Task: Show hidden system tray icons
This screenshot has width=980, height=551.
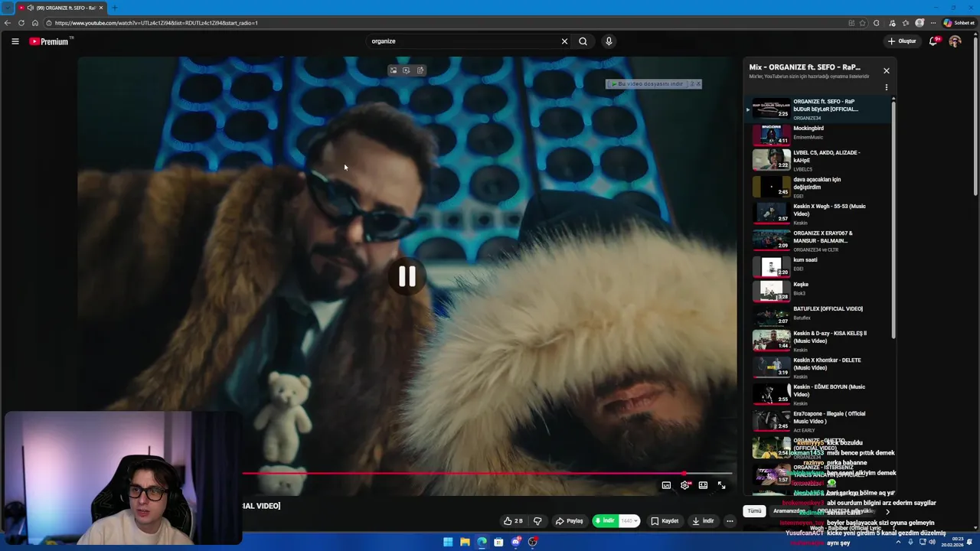Action: (900, 542)
